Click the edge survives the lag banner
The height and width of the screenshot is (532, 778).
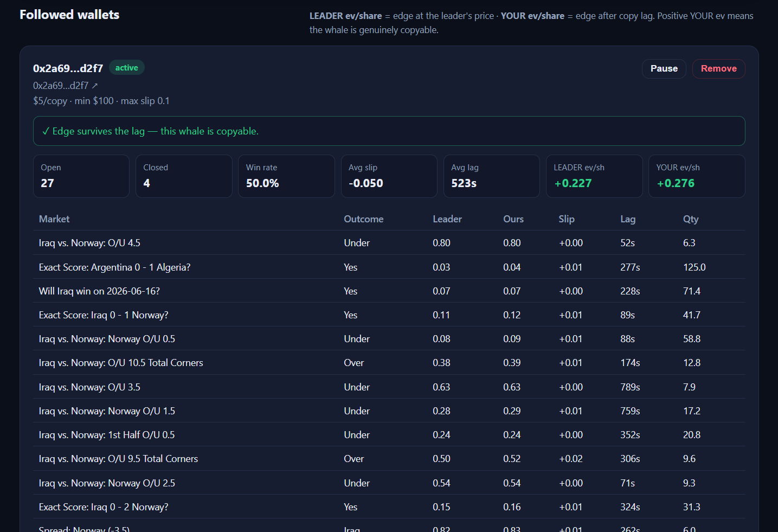tap(389, 131)
